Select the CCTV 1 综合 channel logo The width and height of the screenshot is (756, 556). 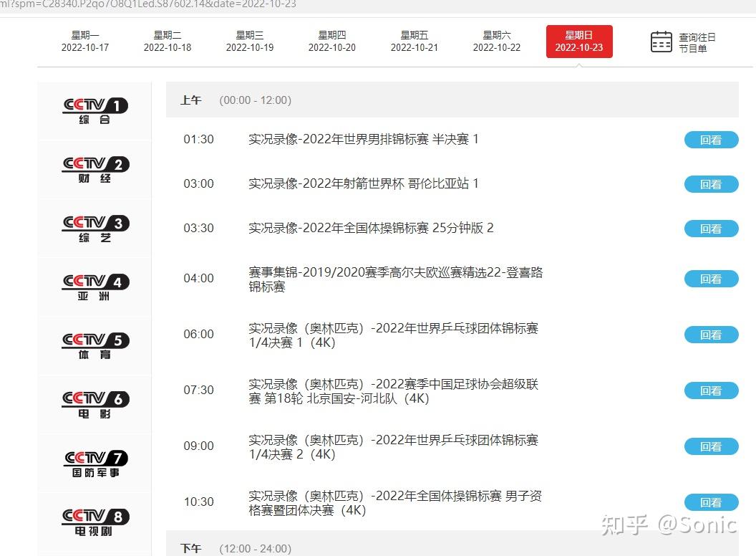pos(95,111)
